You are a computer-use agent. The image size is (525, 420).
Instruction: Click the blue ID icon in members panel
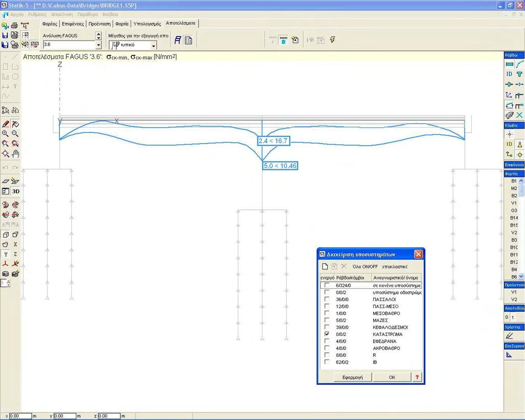coord(509,74)
